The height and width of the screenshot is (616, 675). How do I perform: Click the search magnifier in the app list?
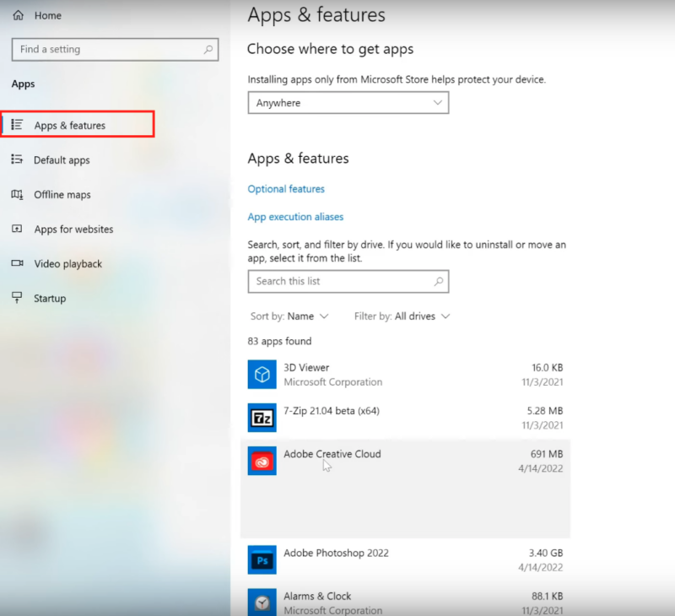tap(438, 281)
